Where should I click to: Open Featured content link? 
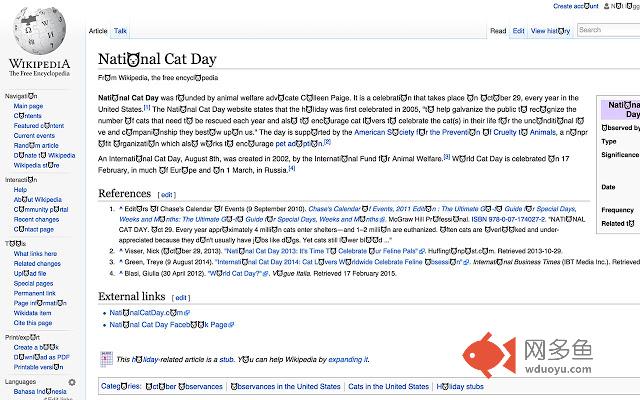[39, 126]
